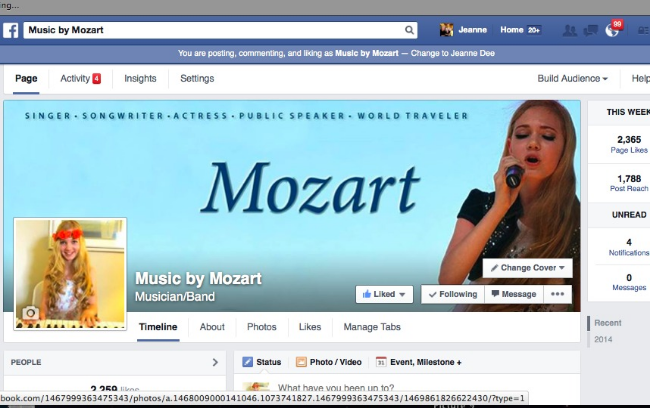The width and height of the screenshot is (650, 408).
Task: Jump to Recent on the timeline
Action: [x=608, y=323]
